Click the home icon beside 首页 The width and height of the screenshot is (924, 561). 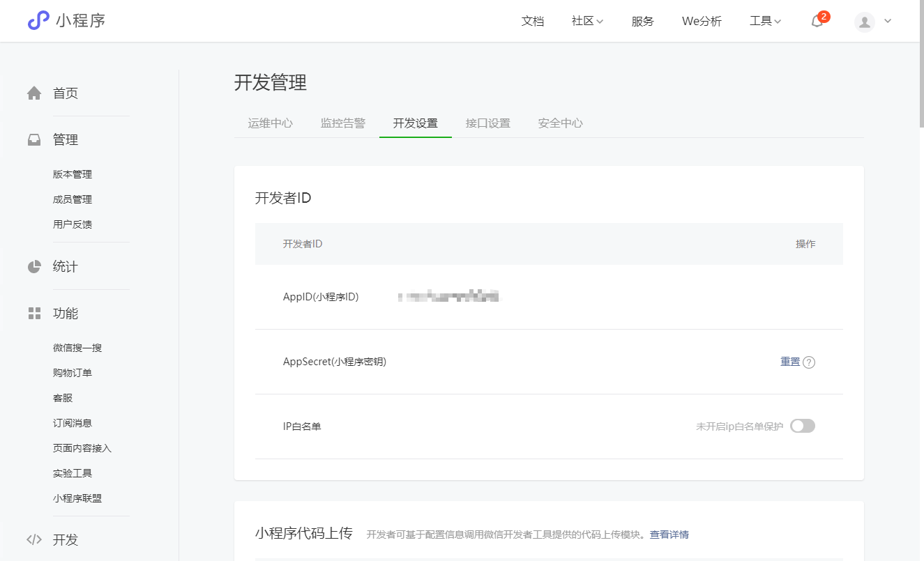point(34,93)
